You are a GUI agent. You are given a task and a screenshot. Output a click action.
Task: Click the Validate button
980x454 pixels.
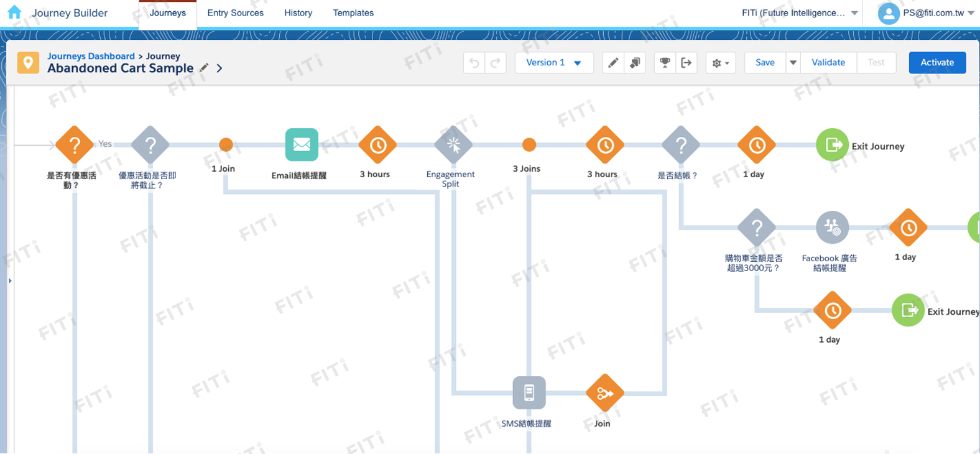pyautogui.click(x=828, y=63)
